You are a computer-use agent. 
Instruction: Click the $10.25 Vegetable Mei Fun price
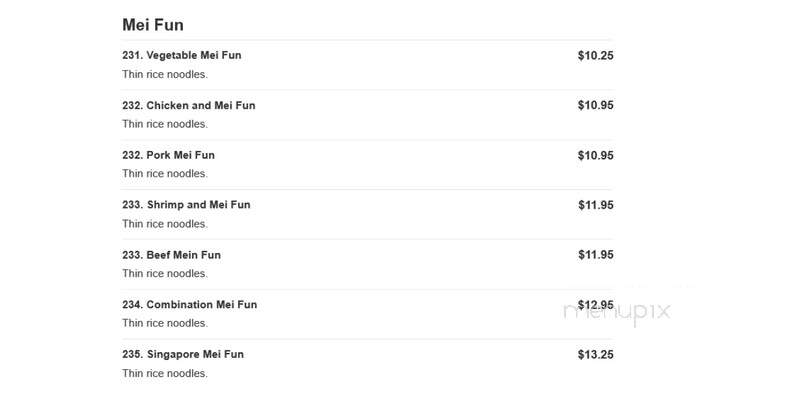tap(595, 56)
